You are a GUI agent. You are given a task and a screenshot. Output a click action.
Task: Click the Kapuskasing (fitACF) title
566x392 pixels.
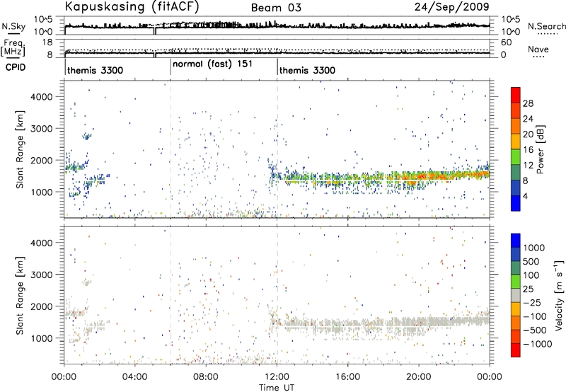[x=132, y=6]
